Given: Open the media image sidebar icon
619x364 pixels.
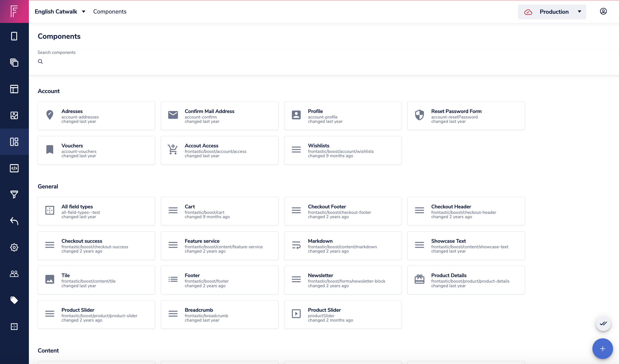Looking at the screenshot, I should tap(14, 115).
